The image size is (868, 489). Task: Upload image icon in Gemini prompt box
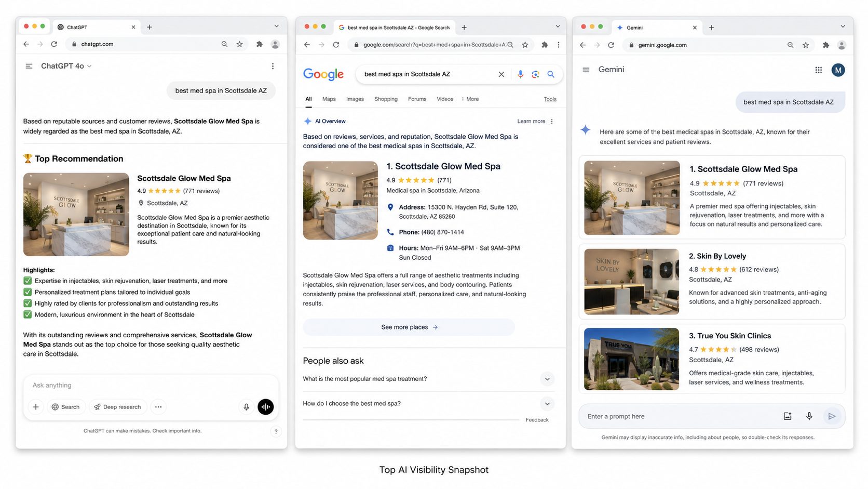[x=788, y=416]
